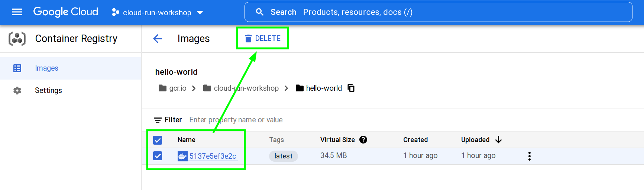Click the Container Registry logo icon

click(17, 39)
